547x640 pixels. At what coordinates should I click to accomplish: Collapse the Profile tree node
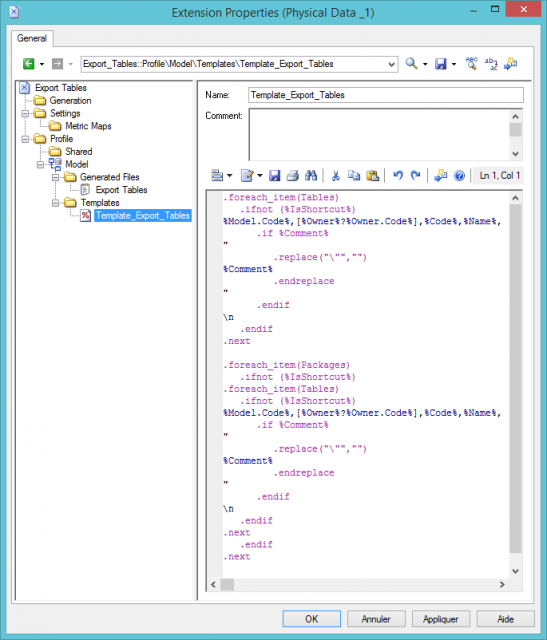click(25, 139)
